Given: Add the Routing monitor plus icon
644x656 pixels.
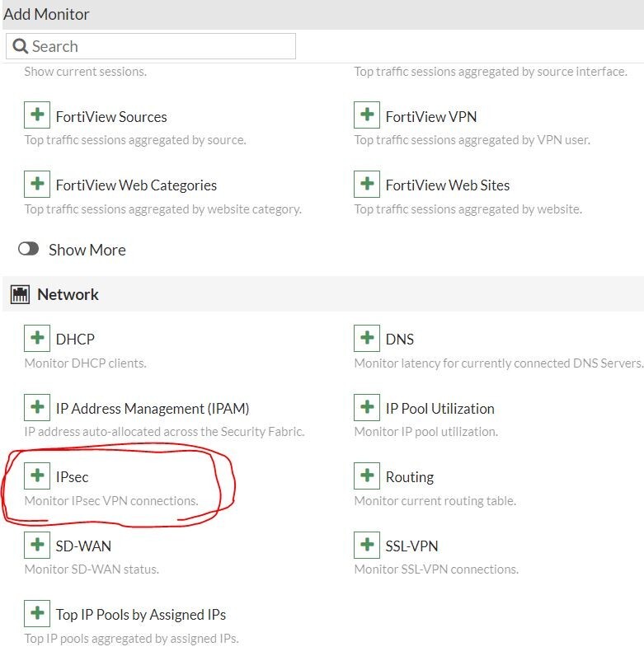Looking at the screenshot, I should point(367,476).
